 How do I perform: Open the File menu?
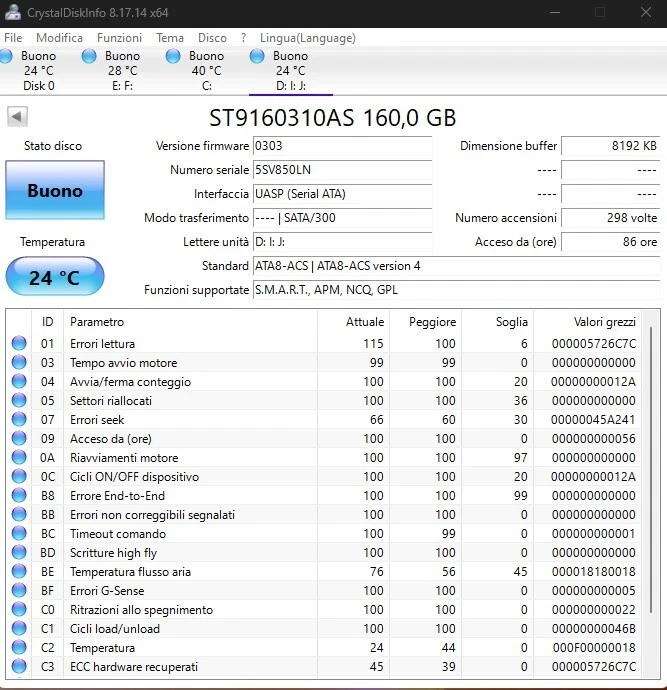click(13, 38)
